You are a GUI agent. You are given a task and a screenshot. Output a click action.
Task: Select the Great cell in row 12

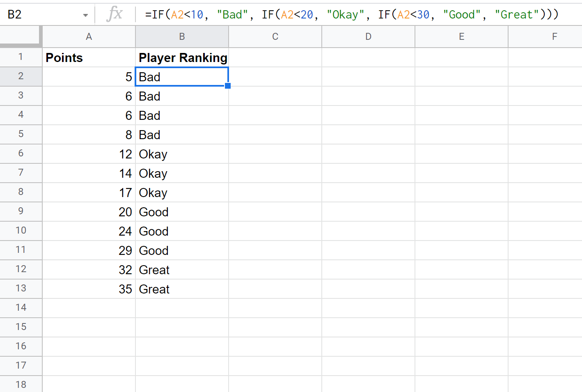pos(182,270)
